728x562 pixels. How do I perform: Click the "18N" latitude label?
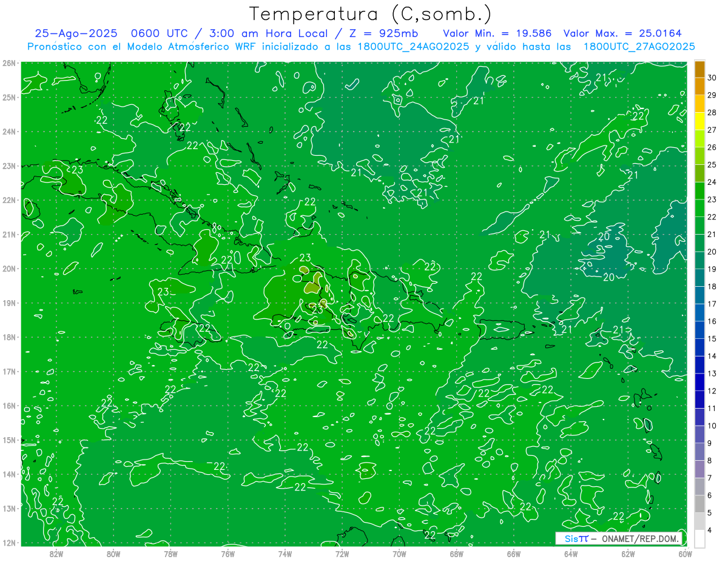[x=9, y=337]
